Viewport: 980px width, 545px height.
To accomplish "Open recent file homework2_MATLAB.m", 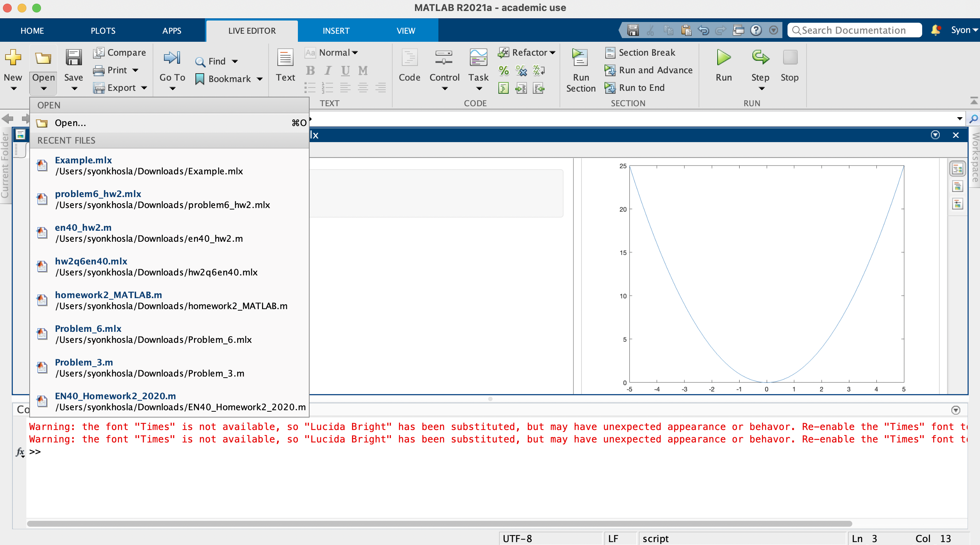I will tap(170, 300).
